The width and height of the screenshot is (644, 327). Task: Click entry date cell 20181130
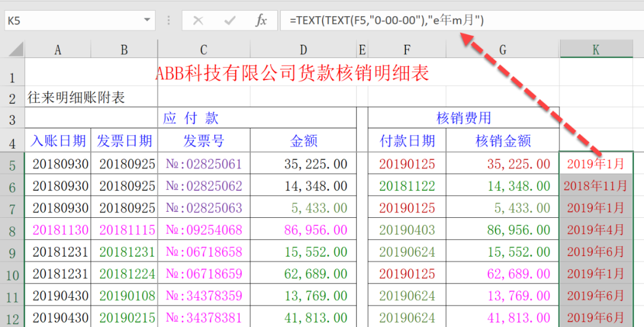(x=58, y=230)
